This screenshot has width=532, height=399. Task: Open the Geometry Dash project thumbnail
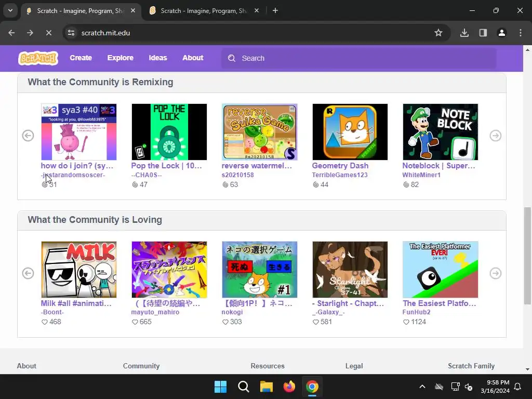pyautogui.click(x=350, y=132)
